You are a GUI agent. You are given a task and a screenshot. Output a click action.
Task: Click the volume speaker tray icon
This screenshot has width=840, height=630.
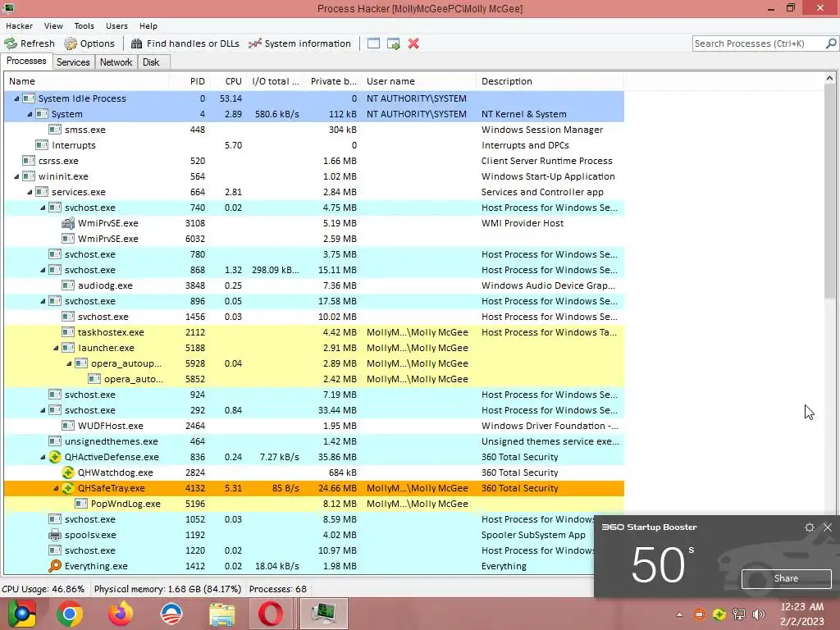click(x=759, y=614)
